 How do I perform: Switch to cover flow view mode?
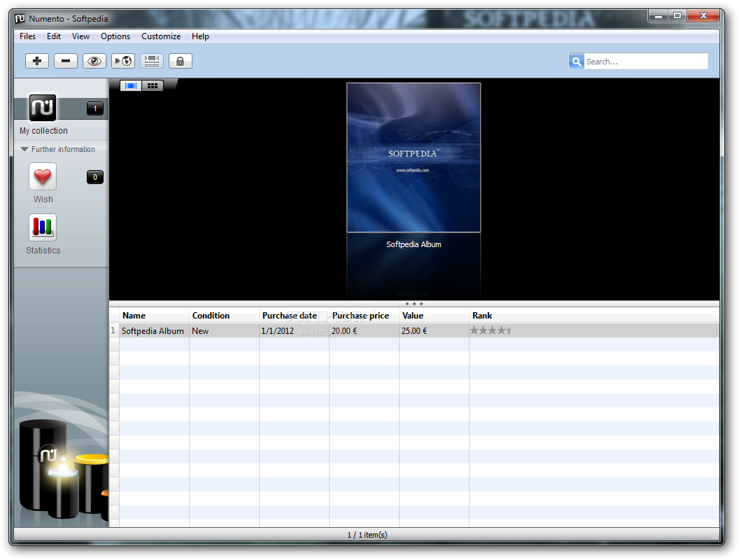[x=131, y=86]
